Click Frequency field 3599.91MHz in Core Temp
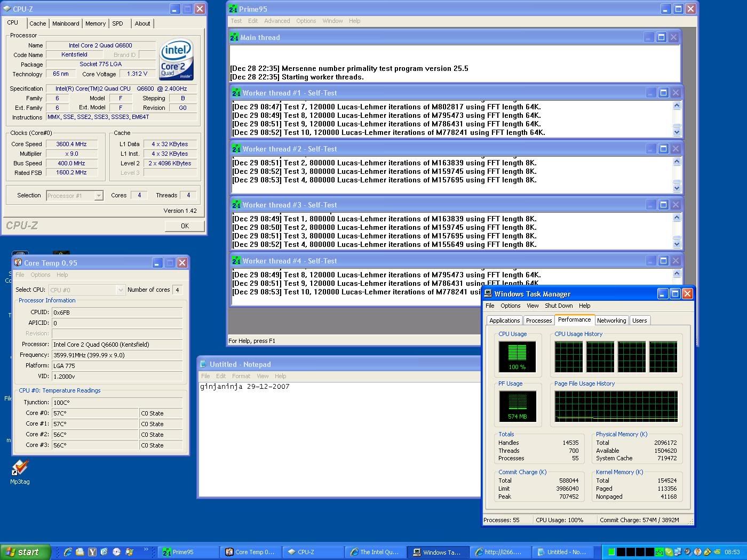Screen dimensions: 747x560 (x=117, y=355)
